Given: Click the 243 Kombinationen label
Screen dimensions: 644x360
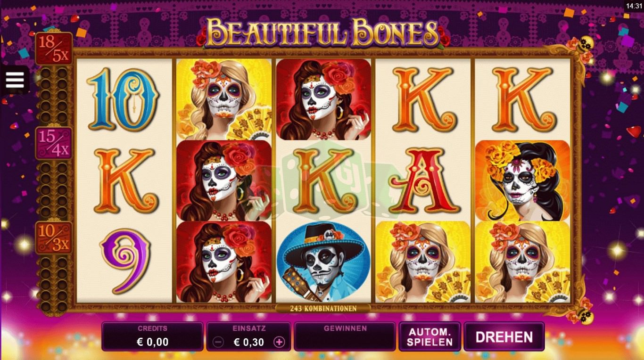Looking at the screenshot, I should pyautogui.click(x=323, y=309).
